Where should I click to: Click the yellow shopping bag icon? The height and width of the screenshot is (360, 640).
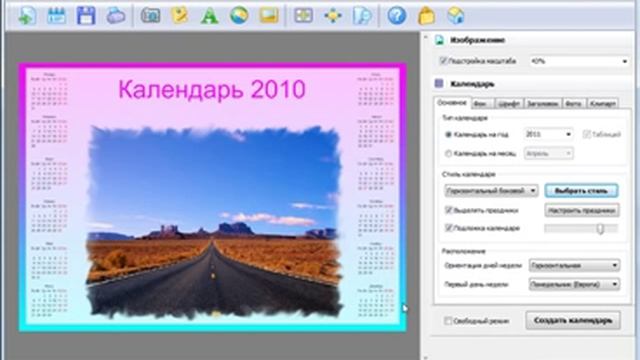[427, 16]
